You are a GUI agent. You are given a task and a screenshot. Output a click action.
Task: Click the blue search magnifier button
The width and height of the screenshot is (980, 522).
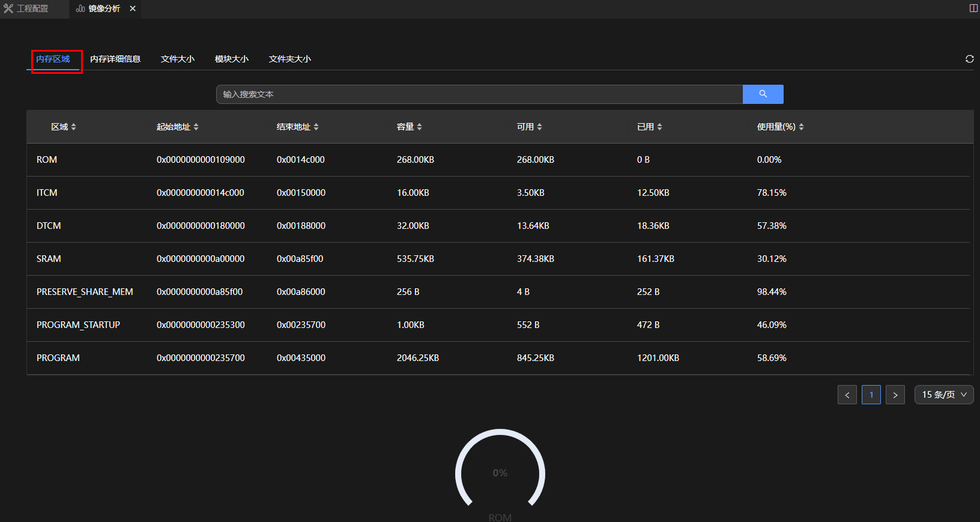pyautogui.click(x=763, y=94)
